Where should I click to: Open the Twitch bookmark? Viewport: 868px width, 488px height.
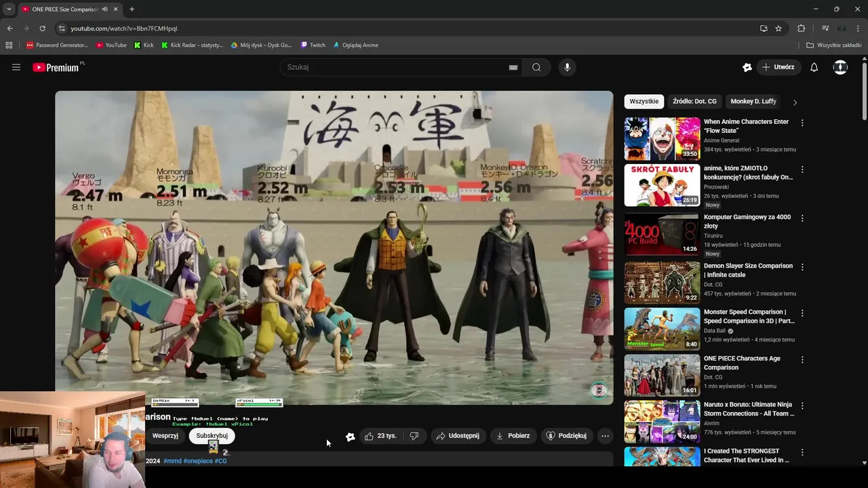pos(313,45)
